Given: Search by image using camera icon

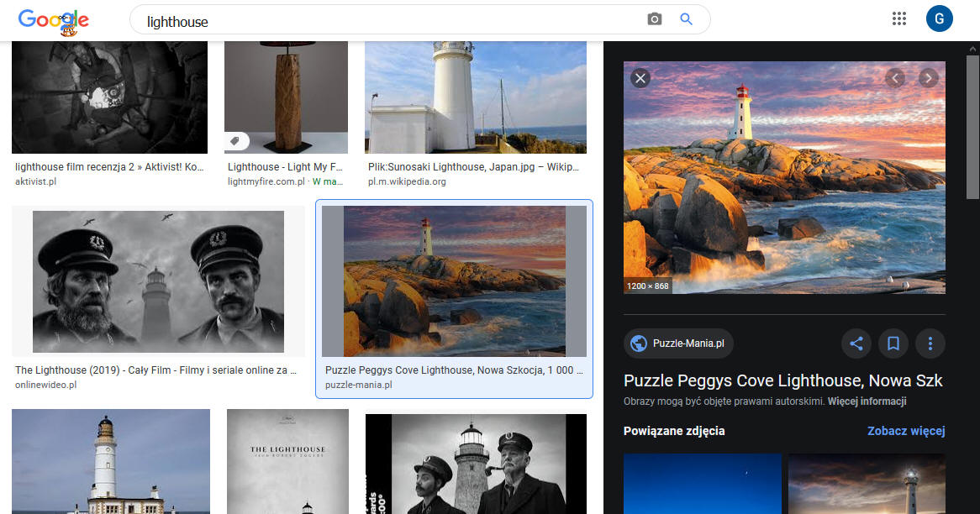Looking at the screenshot, I should coord(654,19).
